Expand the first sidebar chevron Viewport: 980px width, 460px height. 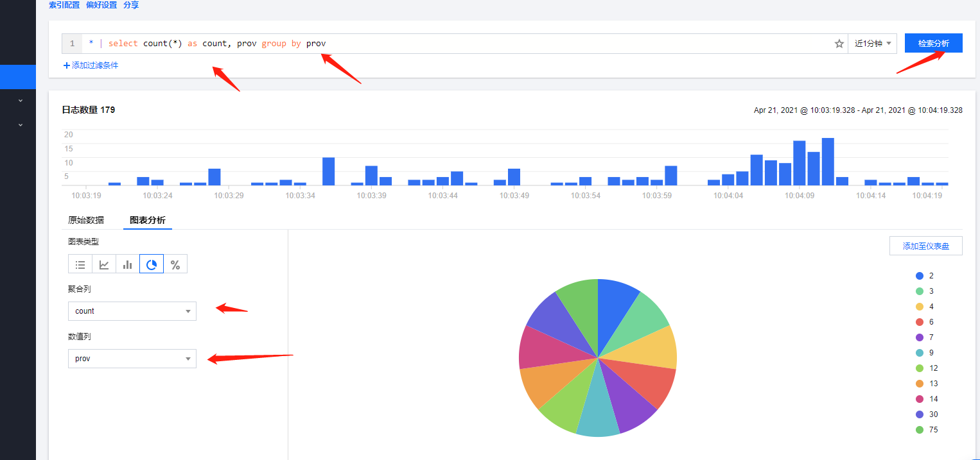click(x=21, y=100)
